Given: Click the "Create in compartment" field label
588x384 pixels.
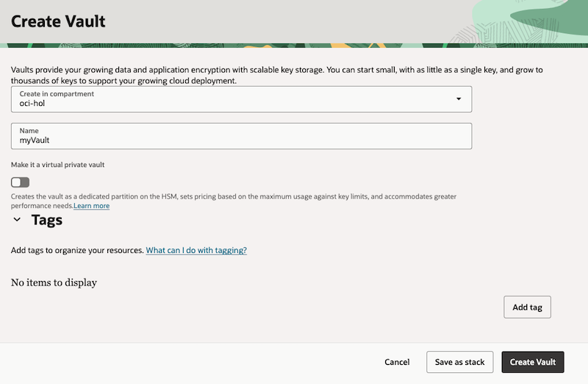Looking at the screenshot, I should [x=57, y=94].
